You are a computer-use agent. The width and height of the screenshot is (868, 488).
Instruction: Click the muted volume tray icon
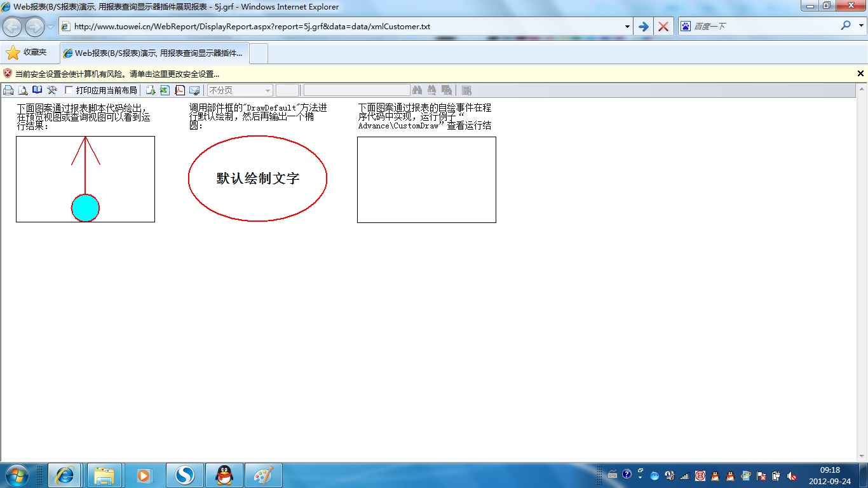[792, 476]
